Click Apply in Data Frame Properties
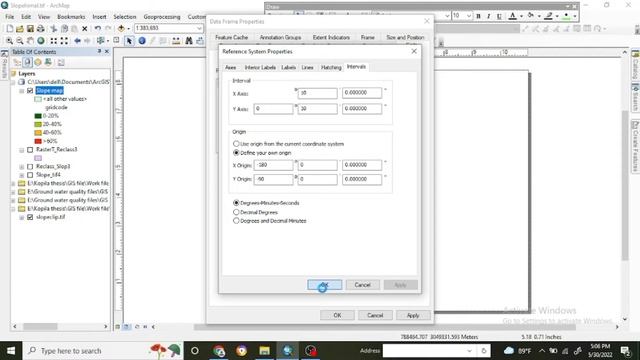 413,315
